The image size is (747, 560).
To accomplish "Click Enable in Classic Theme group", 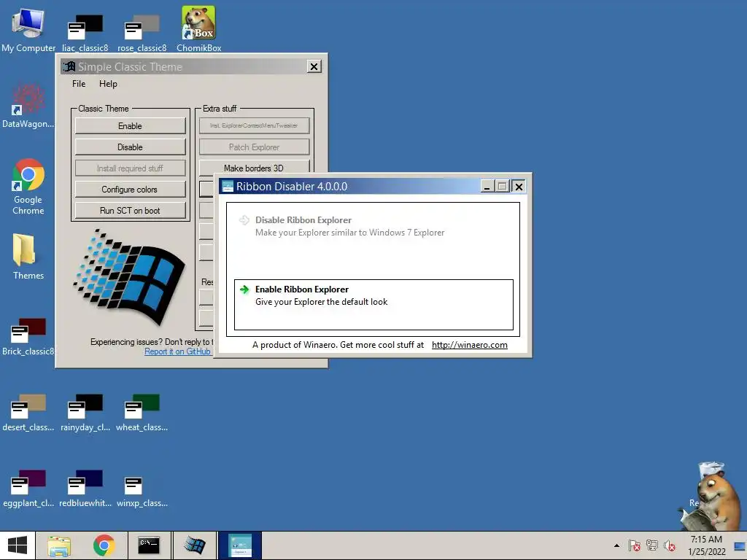I will point(130,126).
